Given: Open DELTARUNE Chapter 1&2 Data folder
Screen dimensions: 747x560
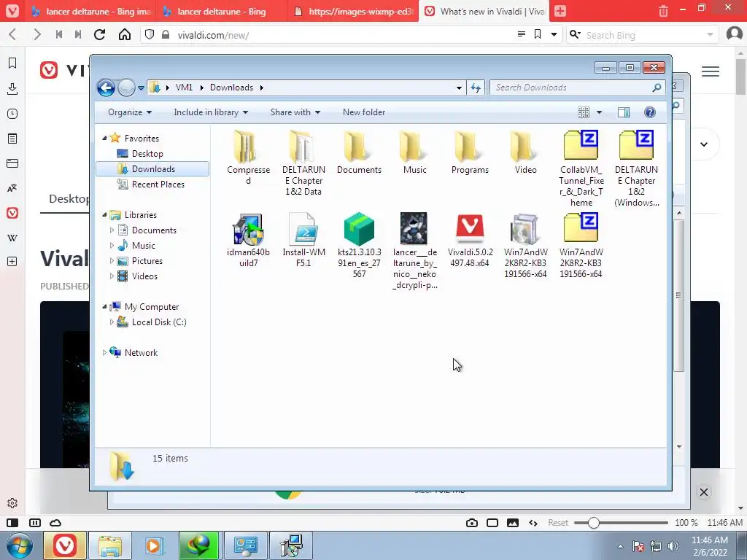Looking at the screenshot, I should click(303, 163).
